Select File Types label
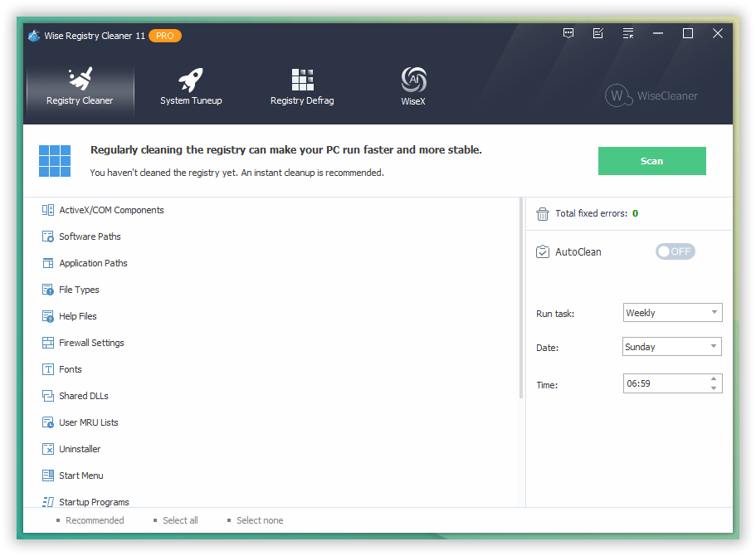The height and width of the screenshot is (556, 756). tap(79, 290)
